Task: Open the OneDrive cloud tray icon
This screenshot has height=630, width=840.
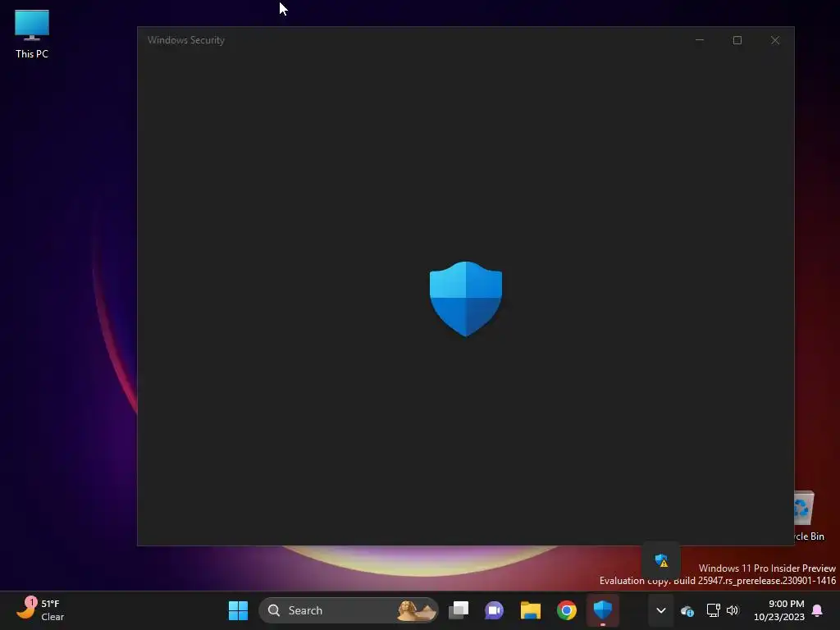Action: pos(687,610)
